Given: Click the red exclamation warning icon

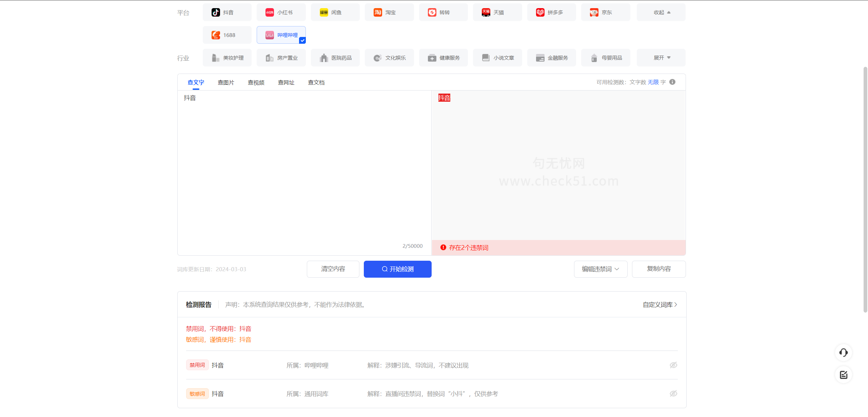Looking at the screenshot, I should [443, 247].
